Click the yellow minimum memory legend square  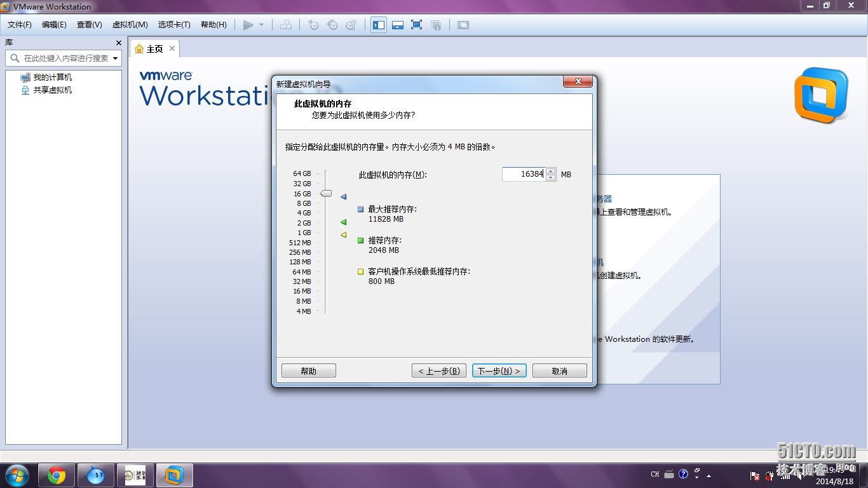pos(361,271)
